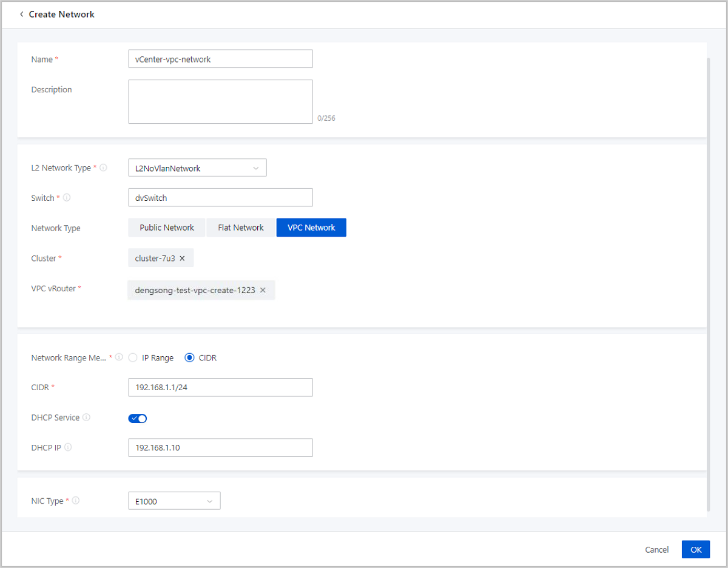Remove the cluster-7u3 tag

[182, 259]
